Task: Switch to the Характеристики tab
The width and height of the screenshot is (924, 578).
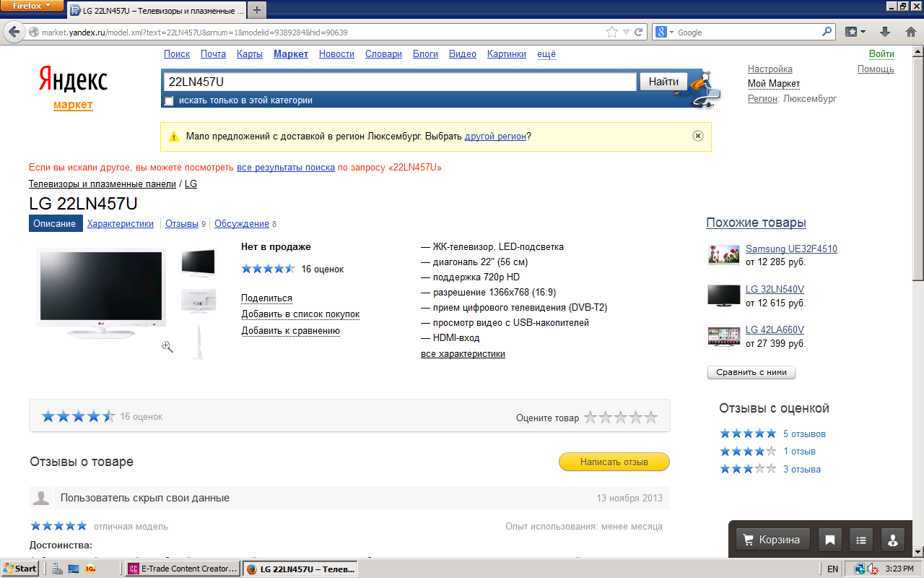Action: (x=121, y=224)
